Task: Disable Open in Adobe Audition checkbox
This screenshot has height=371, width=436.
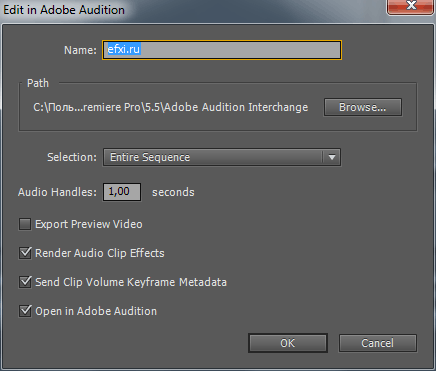Action: (25, 311)
